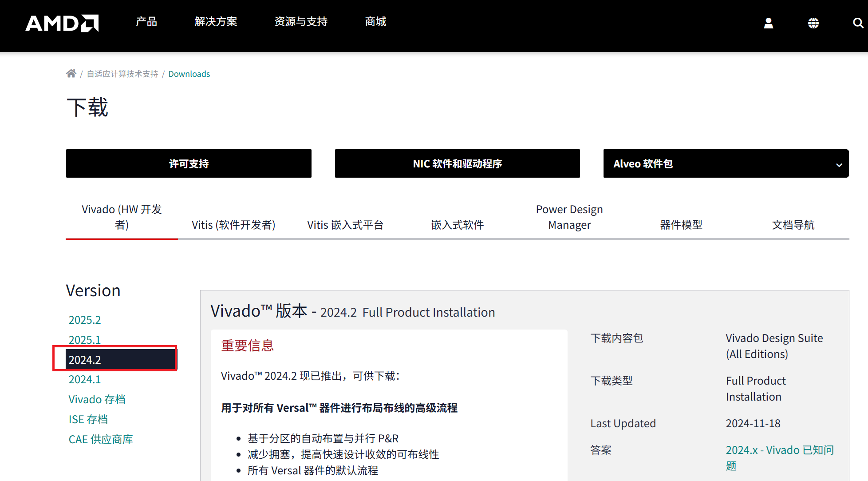
Task: Open 2024.x - Vivado 已知问题 link
Action: click(779, 450)
